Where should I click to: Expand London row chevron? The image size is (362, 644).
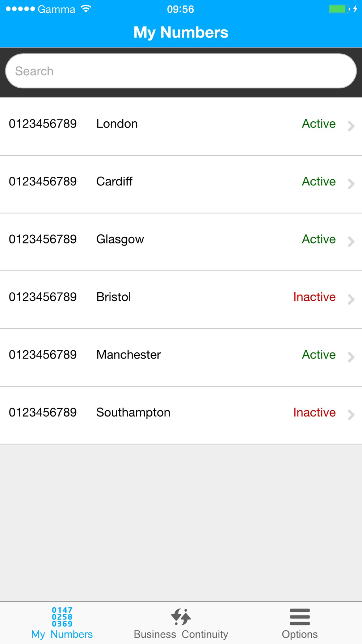point(351,126)
